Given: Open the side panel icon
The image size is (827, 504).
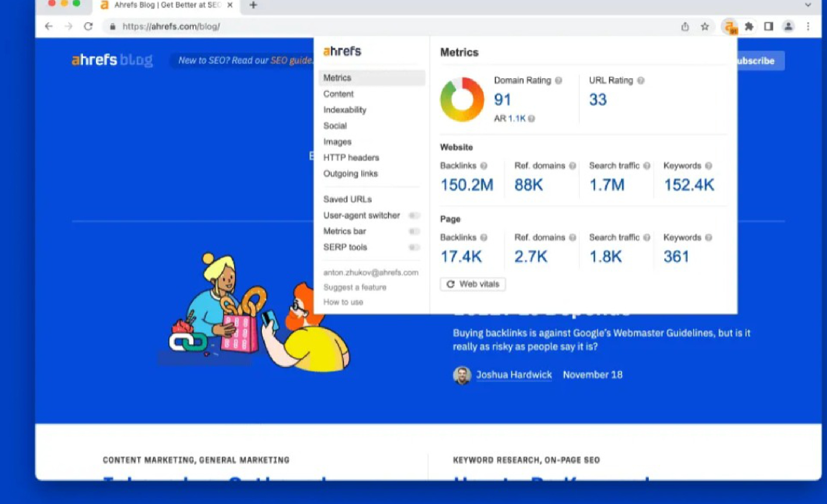Looking at the screenshot, I should point(768,26).
